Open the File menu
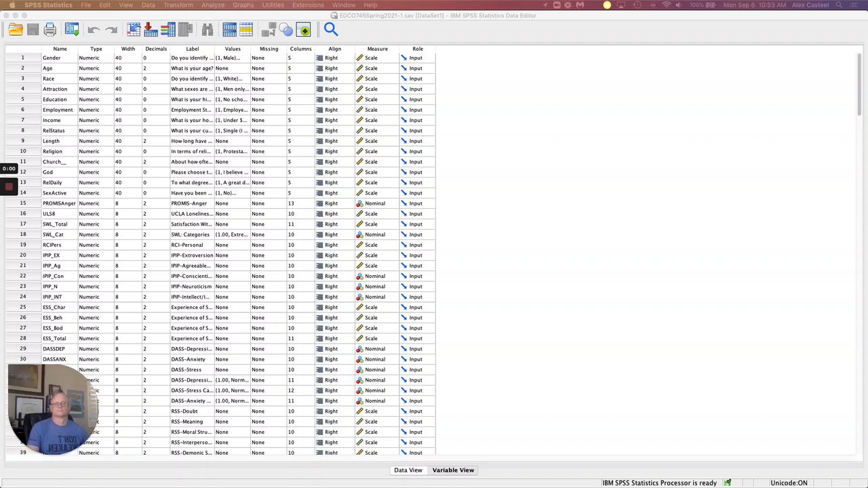The width and height of the screenshot is (868, 488). pos(86,5)
